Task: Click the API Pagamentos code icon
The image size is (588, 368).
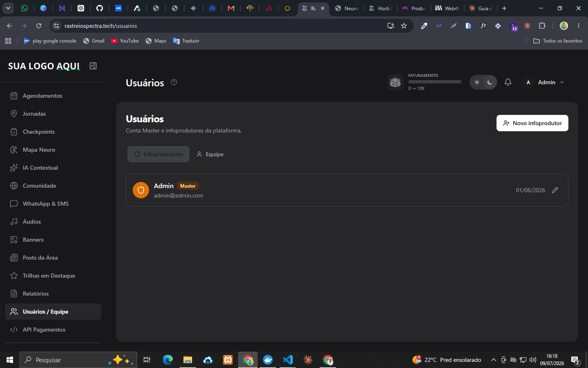Action: click(14, 330)
